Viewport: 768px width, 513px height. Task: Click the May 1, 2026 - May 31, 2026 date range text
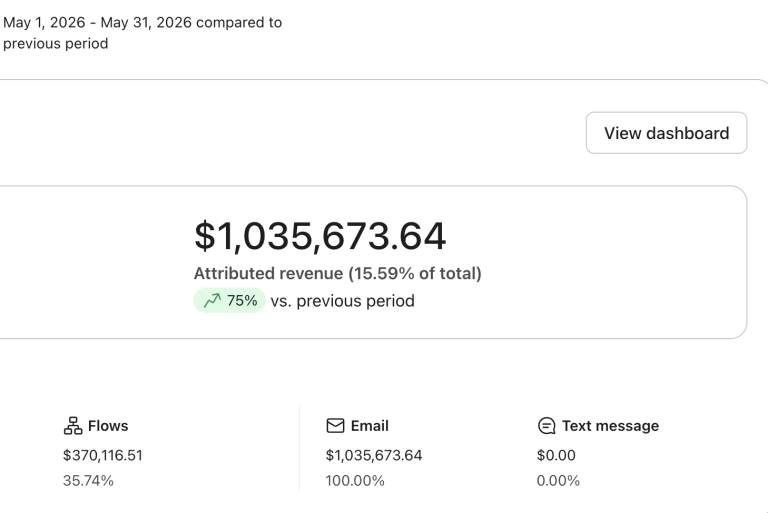(97, 23)
